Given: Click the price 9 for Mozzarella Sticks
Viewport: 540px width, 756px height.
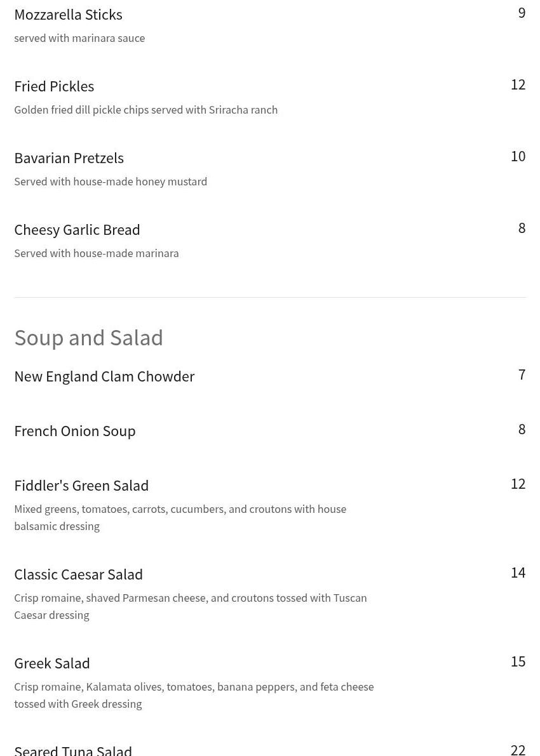Looking at the screenshot, I should [522, 13].
